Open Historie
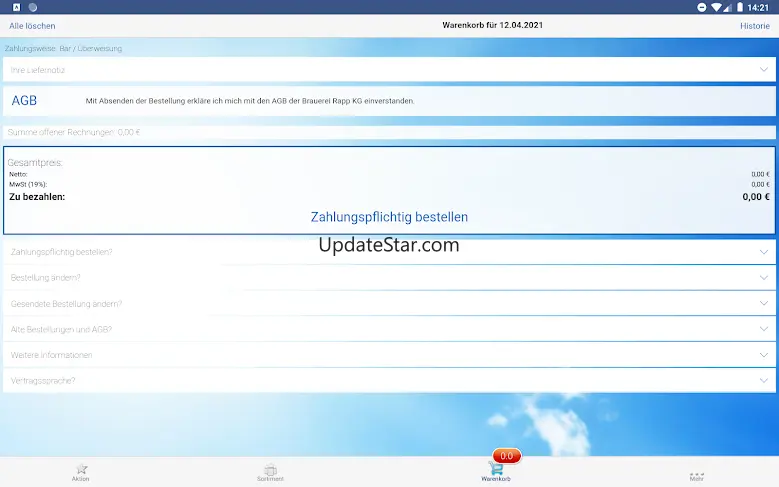 pos(755,26)
